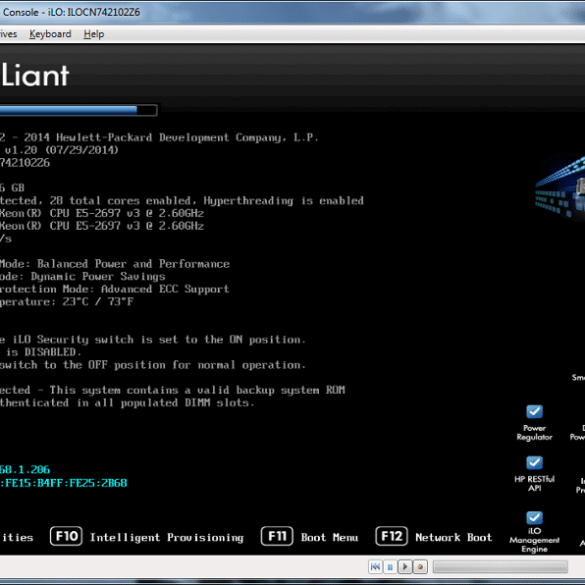This screenshot has width=585, height=585.
Task: Click the play playback button
Action: point(405,567)
